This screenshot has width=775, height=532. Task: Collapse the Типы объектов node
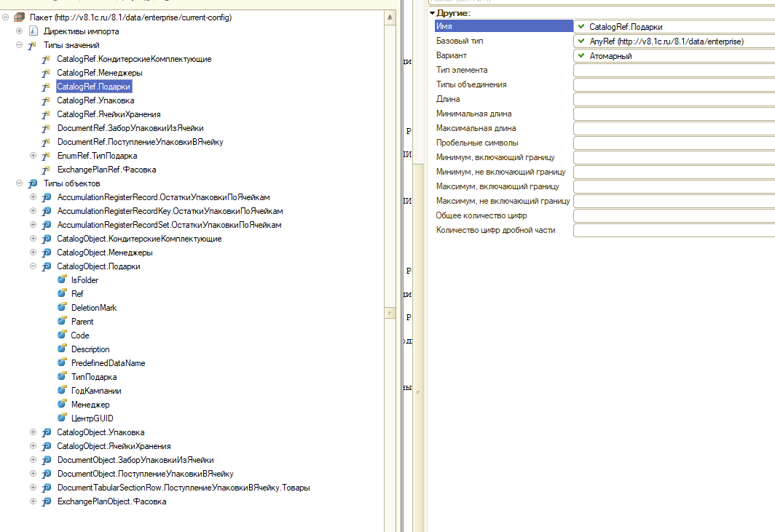click(x=19, y=183)
